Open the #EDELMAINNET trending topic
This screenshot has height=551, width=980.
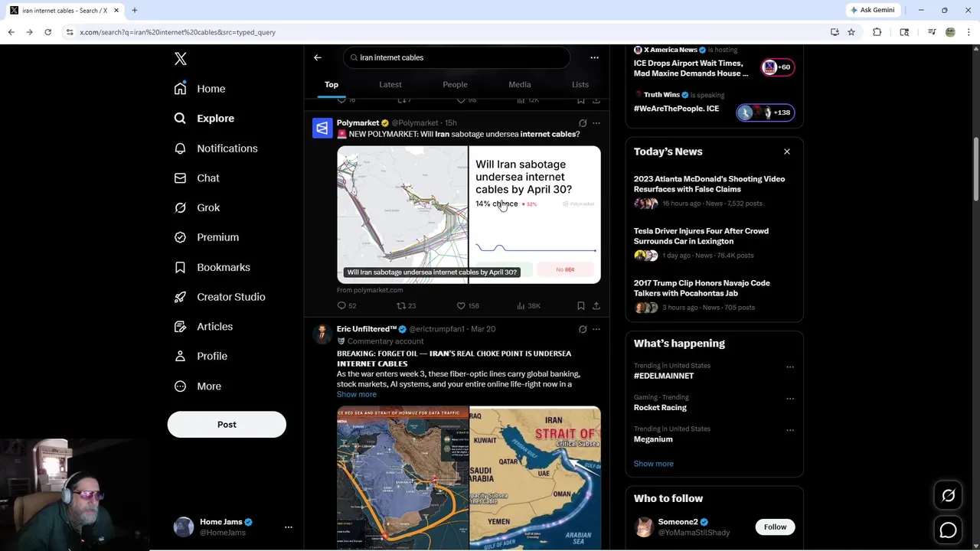[664, 376]
